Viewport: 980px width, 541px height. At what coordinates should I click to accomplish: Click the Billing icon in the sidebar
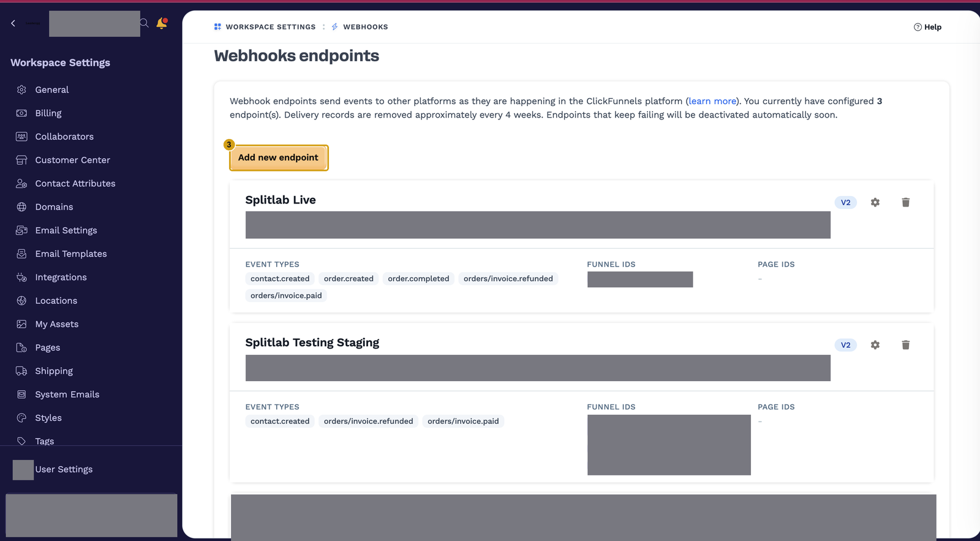[x=21, y=113]
